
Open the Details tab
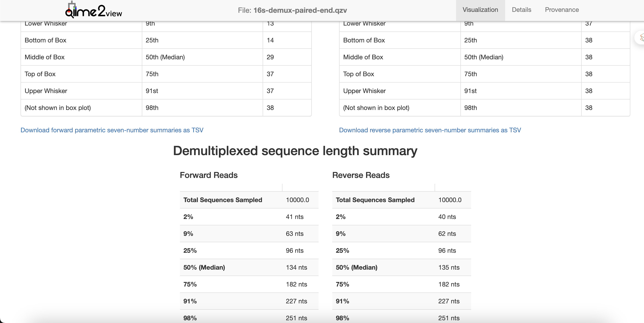(x=521, y=10)
